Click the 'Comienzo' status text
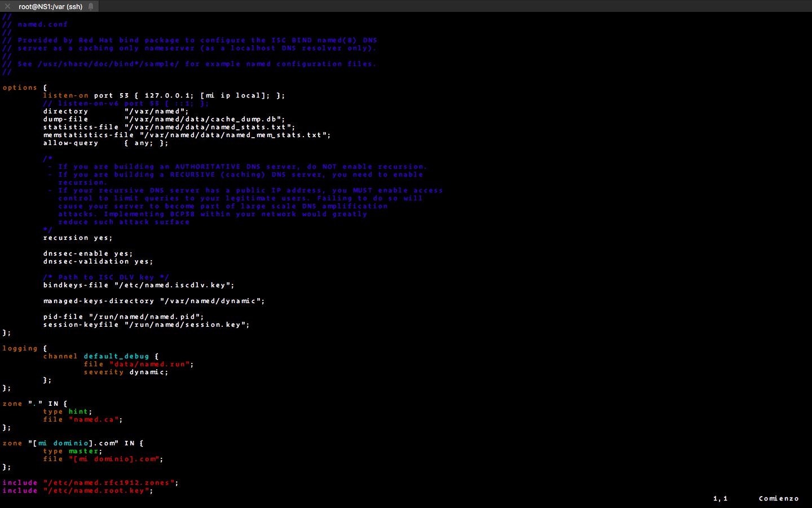 click(x=779, y=498)
